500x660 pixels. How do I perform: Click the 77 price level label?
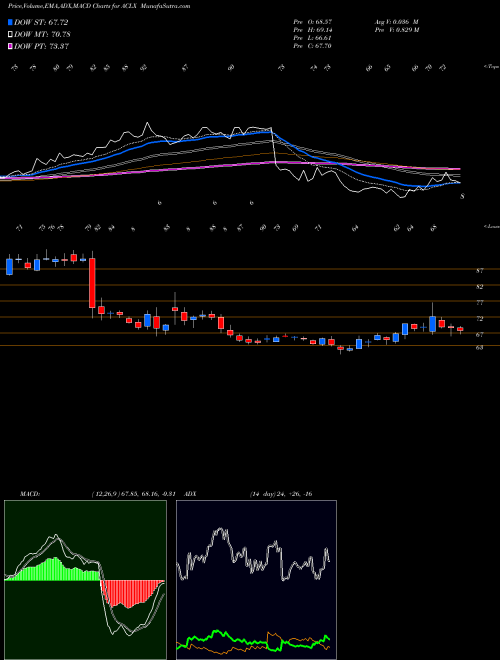point(479,303)
